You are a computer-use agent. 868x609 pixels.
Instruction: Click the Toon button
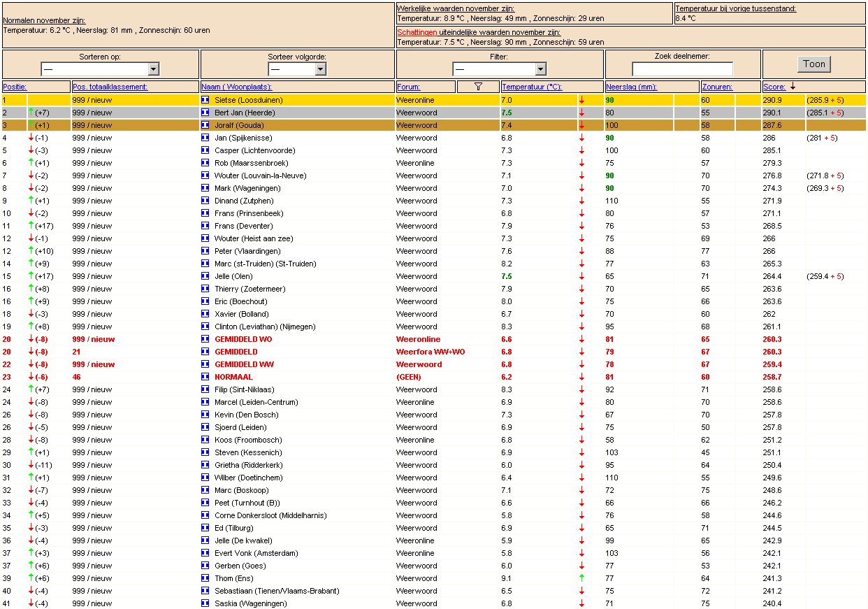coord(814,64)
